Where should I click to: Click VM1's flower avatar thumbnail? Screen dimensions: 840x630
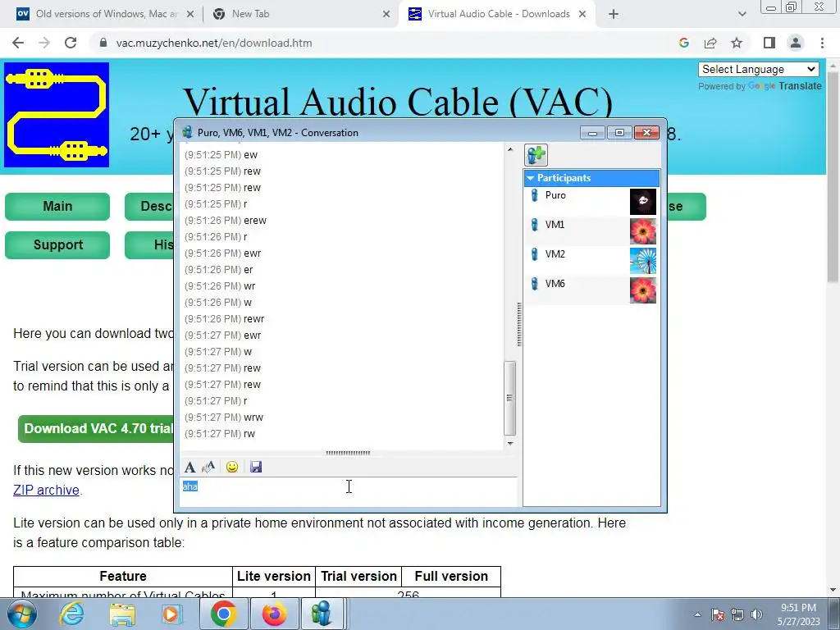click(643, 231)
